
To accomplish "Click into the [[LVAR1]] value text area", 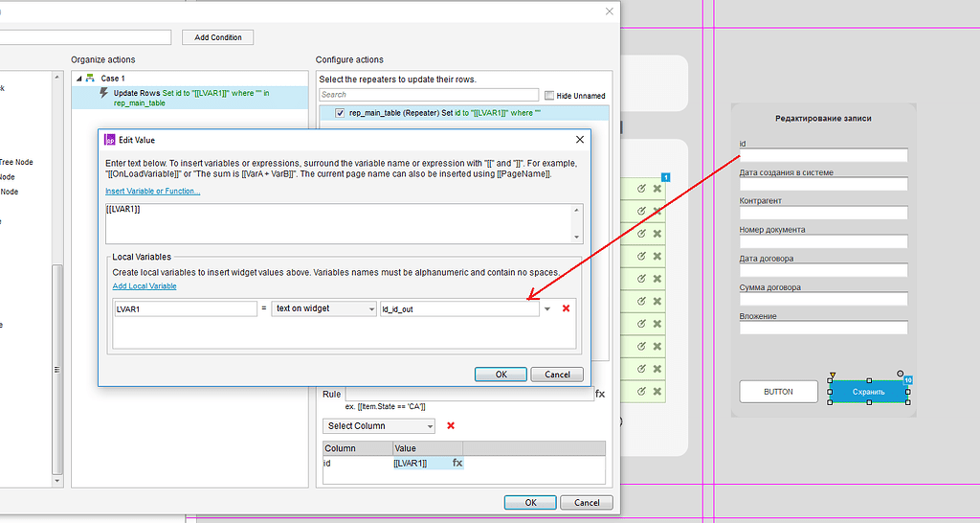I will [x=340, y=223].
